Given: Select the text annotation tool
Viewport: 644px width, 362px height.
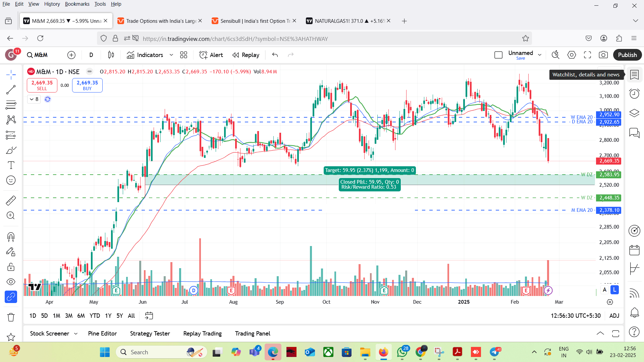Looking at the screenshot, I should point(11,165).
